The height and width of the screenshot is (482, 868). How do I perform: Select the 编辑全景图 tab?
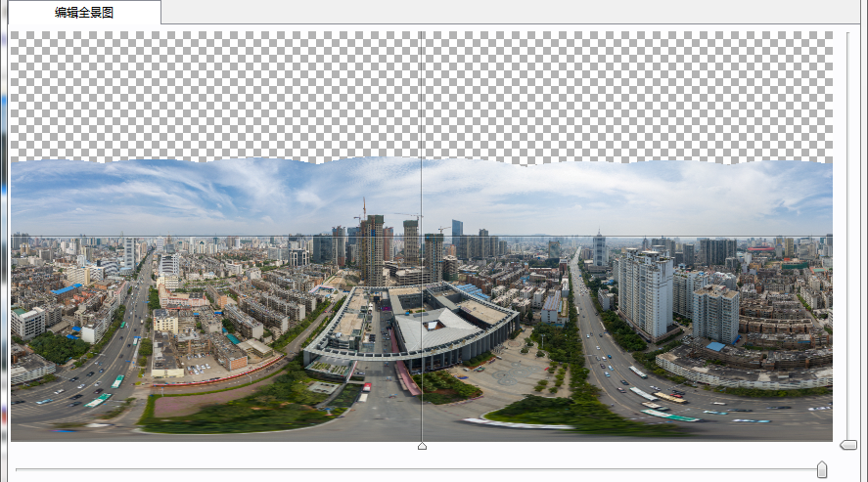pyautogui.click(x=81, y=12)
